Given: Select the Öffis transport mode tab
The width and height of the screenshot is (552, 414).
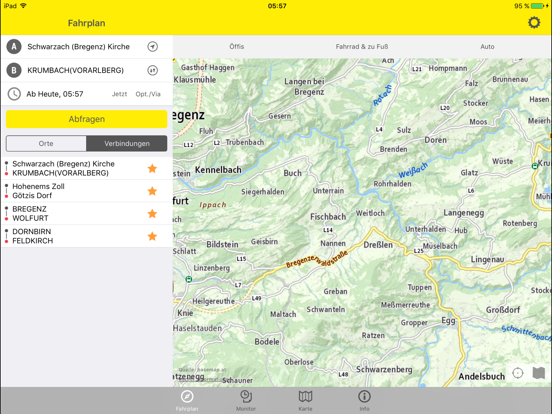Looking at the screenshot, I should coord(237,46).
